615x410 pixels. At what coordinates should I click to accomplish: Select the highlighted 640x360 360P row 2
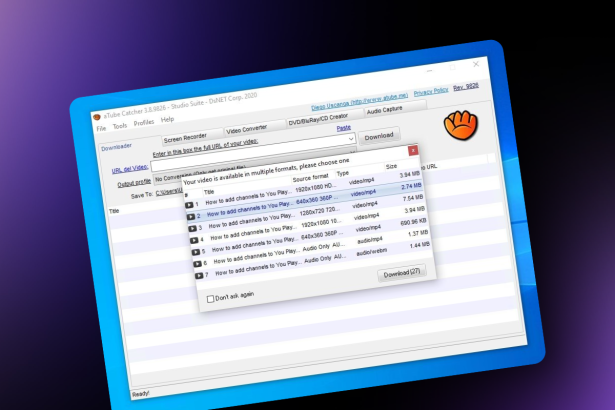(306, 201)
